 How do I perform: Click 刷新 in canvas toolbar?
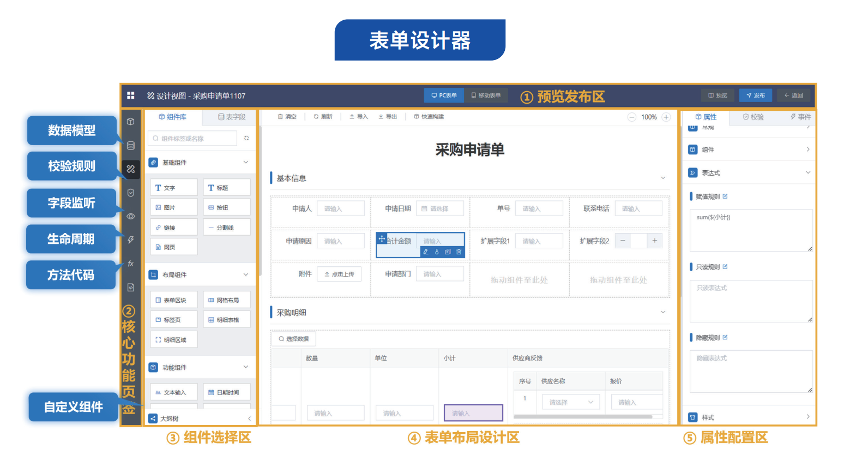pyautogui.click(x=323, y=117)
